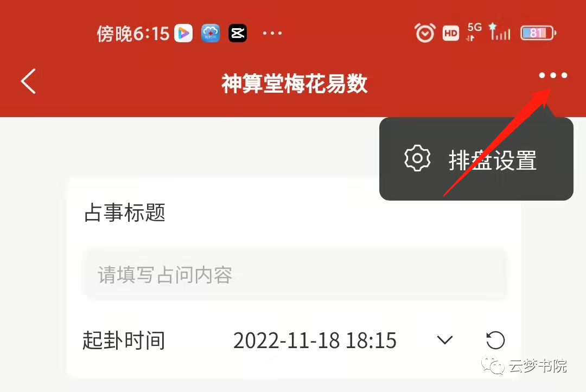Viewport: 586px width, 392px height.
Task: Tap the 起卦时间 label
Action: [124, 340]
